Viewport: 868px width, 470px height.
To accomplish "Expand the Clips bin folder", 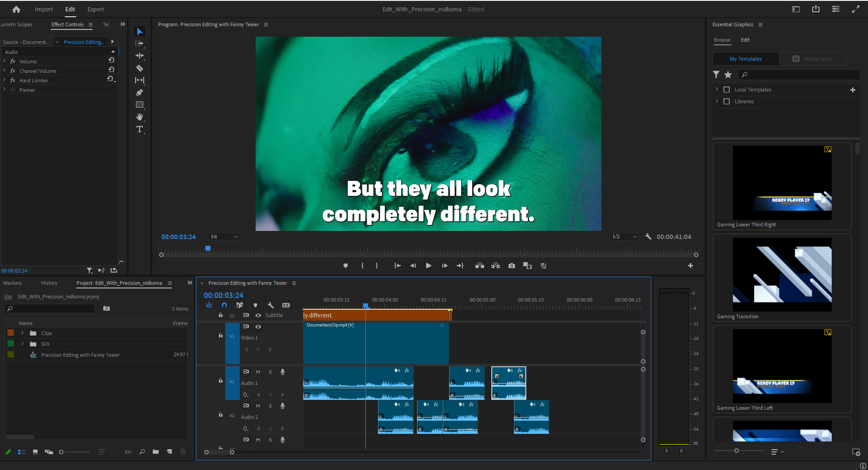I will click(22, 333).
